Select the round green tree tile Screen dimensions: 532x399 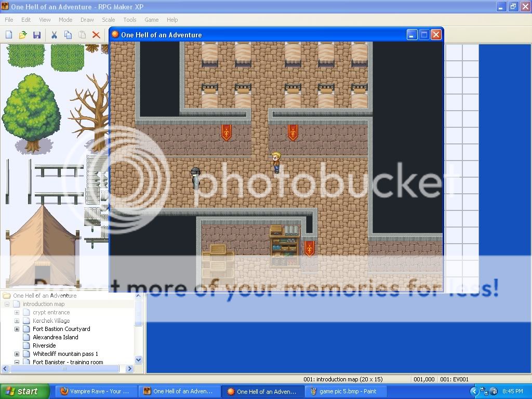pos(32,113)
